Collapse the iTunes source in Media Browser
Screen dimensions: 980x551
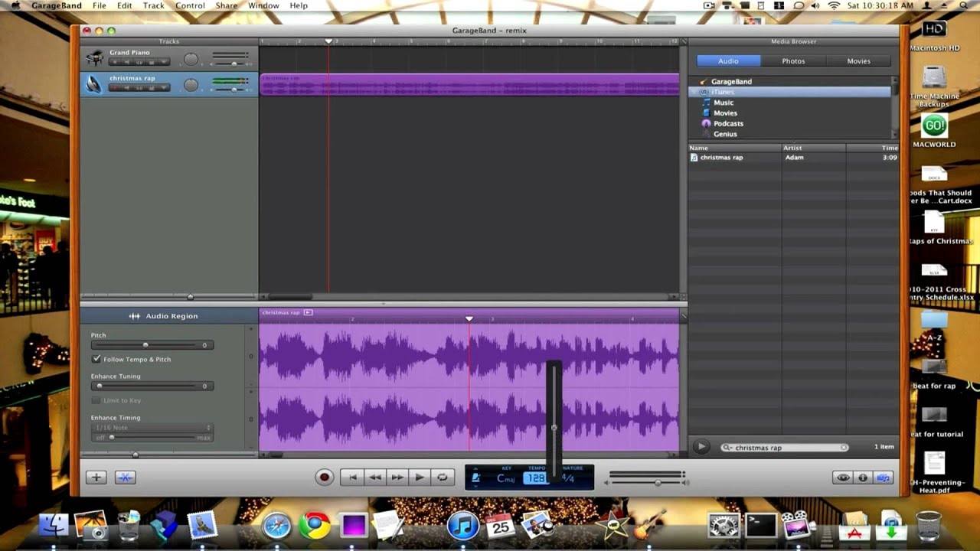pos(694,92)
